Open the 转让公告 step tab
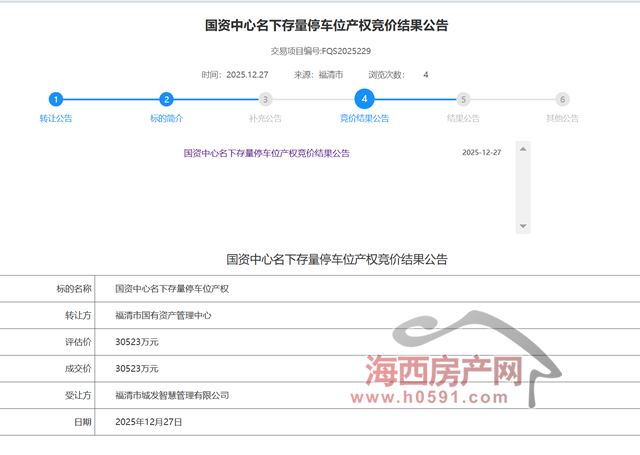 pyautogui.click(x=56, y=118)
